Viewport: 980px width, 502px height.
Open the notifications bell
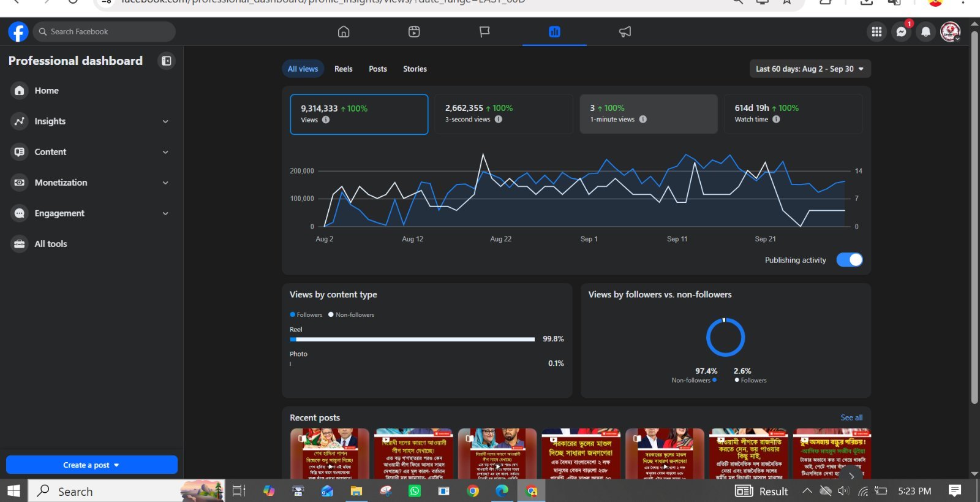(x=925, y=32)
